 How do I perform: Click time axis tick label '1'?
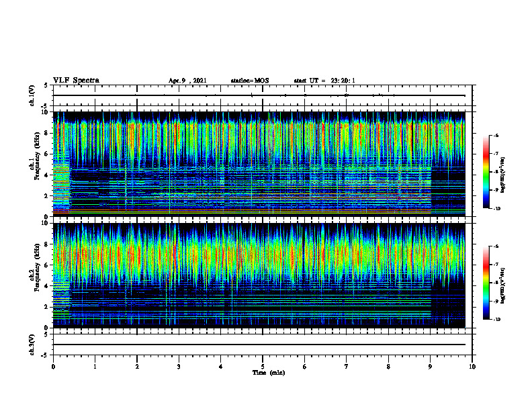[x=95, y=367]
